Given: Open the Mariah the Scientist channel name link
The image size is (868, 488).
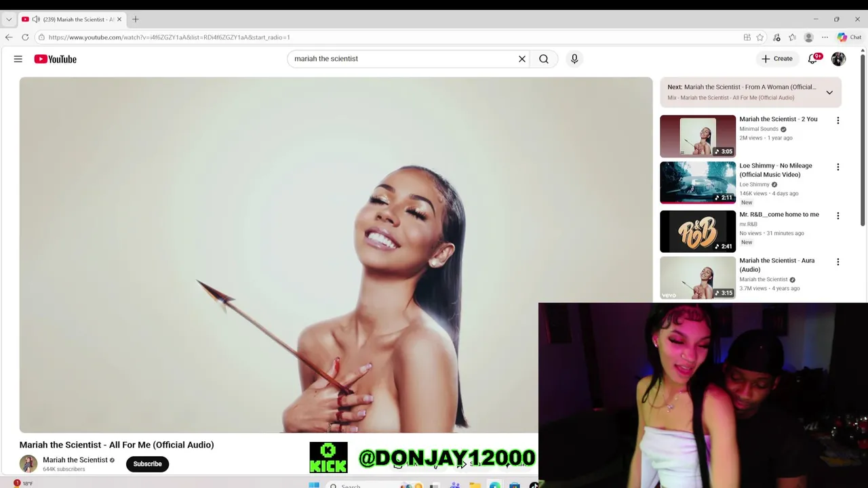Looking at the screenshot, I should point(75,460).
